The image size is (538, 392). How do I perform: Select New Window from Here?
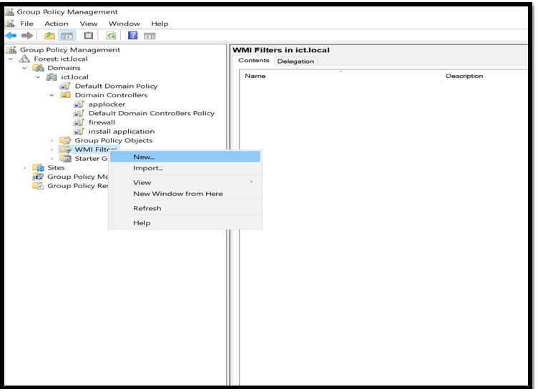[185, 194]
